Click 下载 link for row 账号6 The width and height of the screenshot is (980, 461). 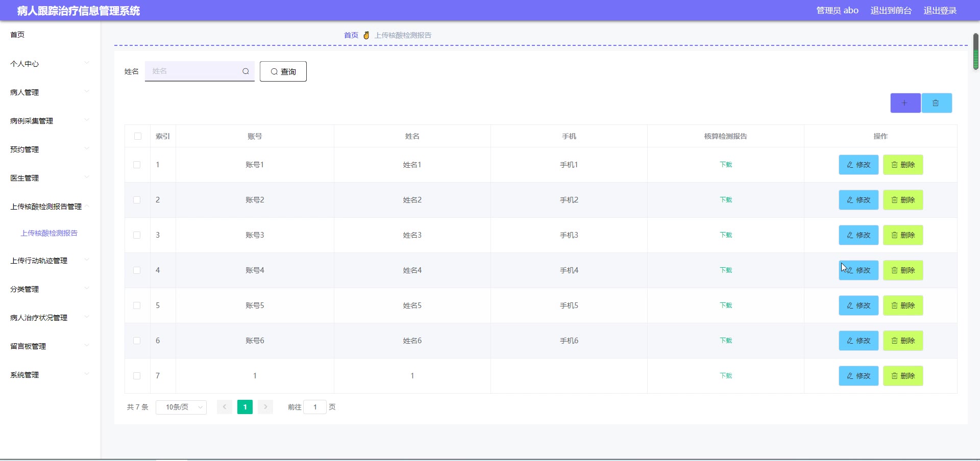point(726,341)
